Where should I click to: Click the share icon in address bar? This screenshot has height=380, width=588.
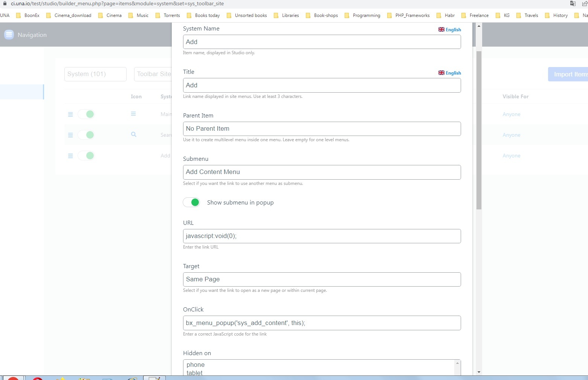[584, 4]
